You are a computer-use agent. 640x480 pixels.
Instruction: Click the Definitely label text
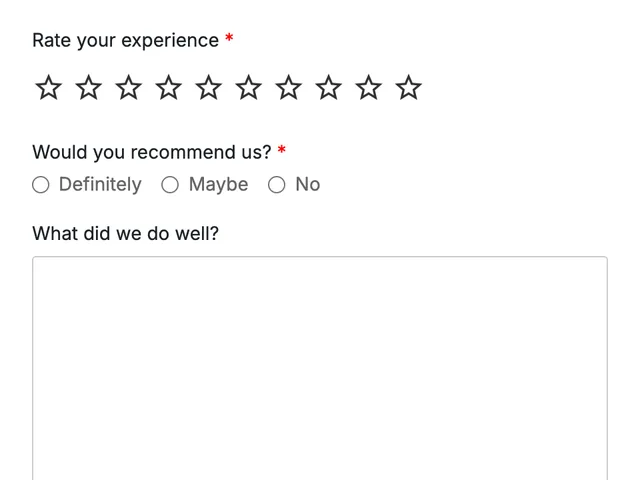point(100,184)
